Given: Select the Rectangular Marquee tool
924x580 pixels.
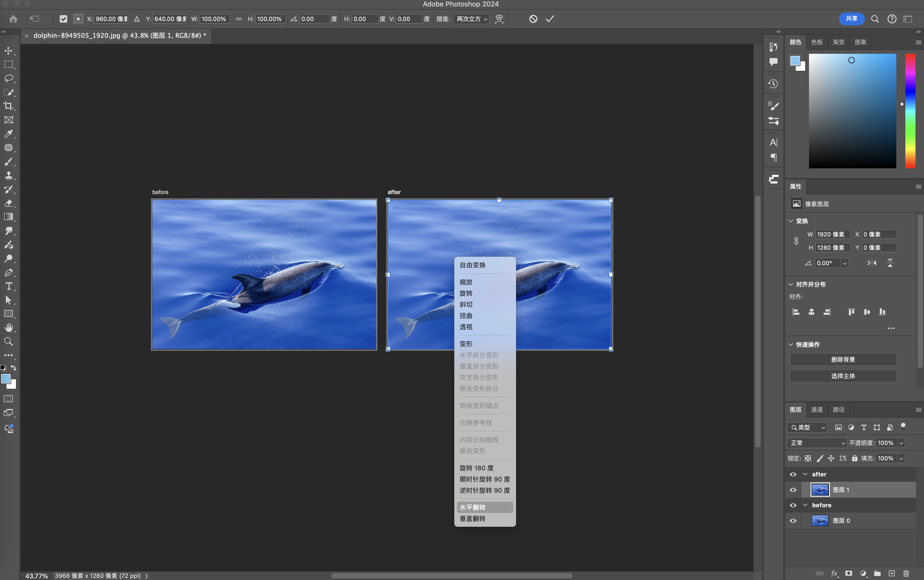Looking at the screenshot, I should coord(9,64).
